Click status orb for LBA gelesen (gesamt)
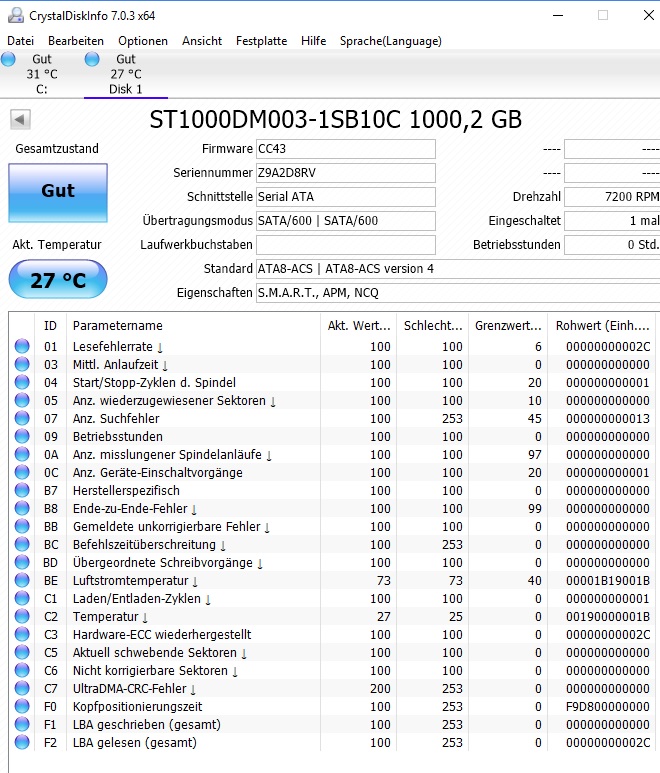 pos(22,742)
